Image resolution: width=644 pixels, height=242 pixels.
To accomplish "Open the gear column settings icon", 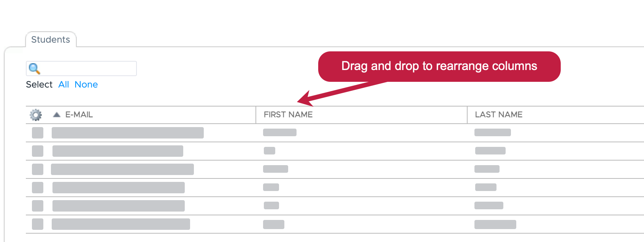I will click(36, 115).
